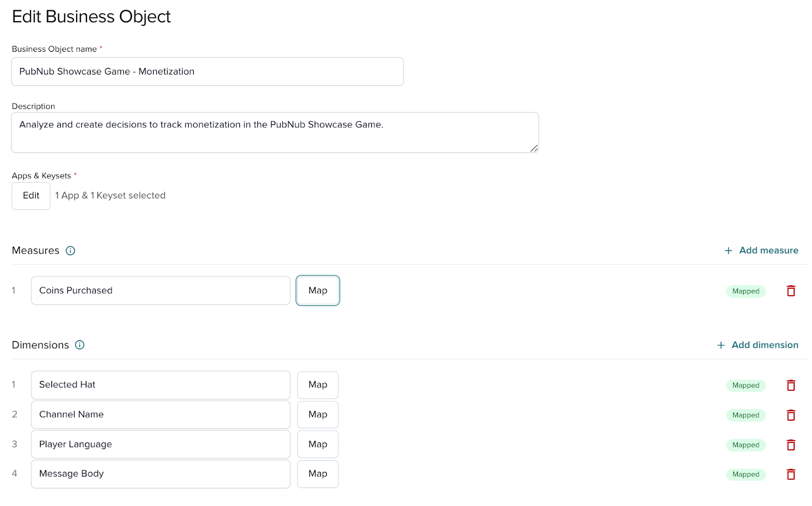Viewport: 812px width, 506px height.
Task: Edit the Apps & Keysets selection
Action: click(31, 196)
